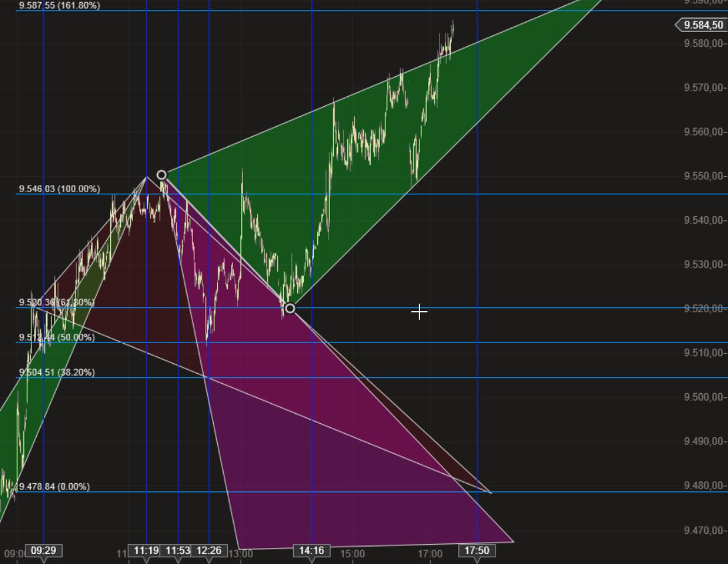Image resolution: width=728 pixels, height=564 pixels.
Task: Click the anchor handle on the green triangle apex
Action: click(161, 174)
